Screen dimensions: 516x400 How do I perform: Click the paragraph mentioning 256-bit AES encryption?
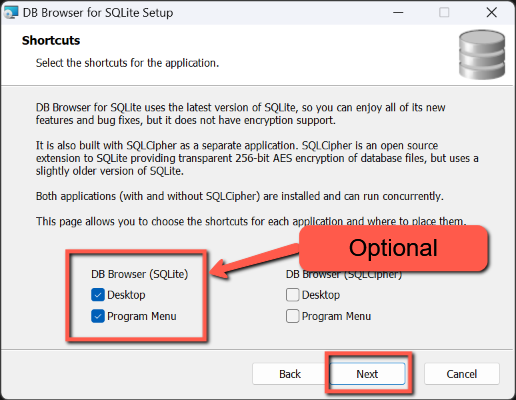point(257,158)
